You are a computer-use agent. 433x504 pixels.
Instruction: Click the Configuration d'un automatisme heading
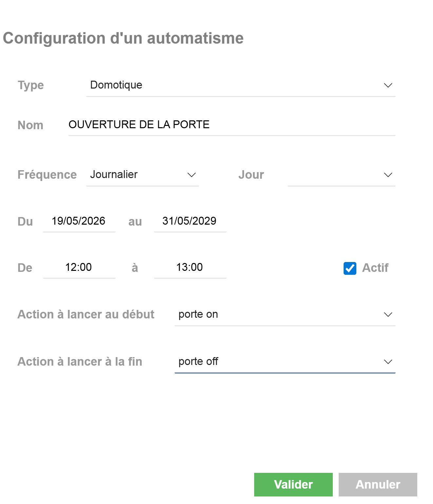coord(123,38)
